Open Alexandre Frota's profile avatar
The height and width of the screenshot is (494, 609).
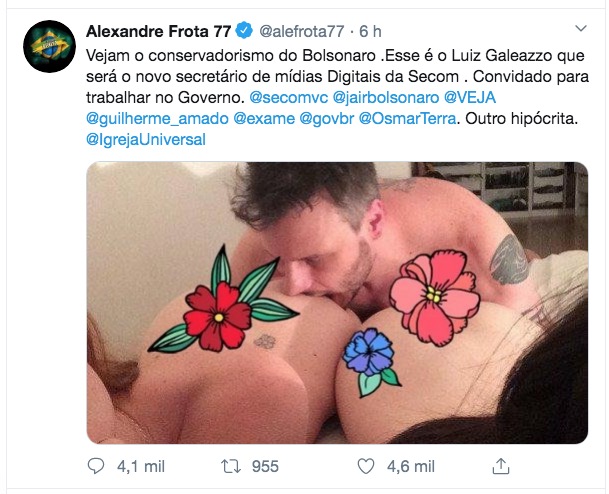pyautogui.click(x=49, y=46)
